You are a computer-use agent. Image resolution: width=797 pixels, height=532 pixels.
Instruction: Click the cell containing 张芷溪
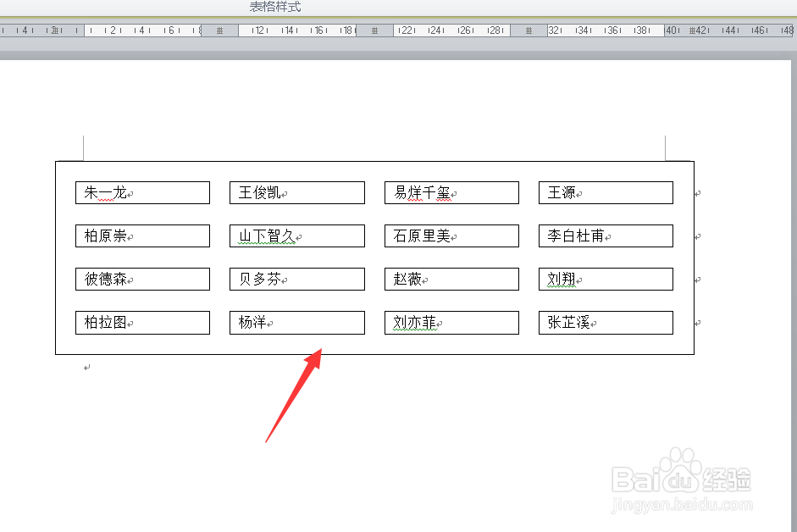click(606, 323)
